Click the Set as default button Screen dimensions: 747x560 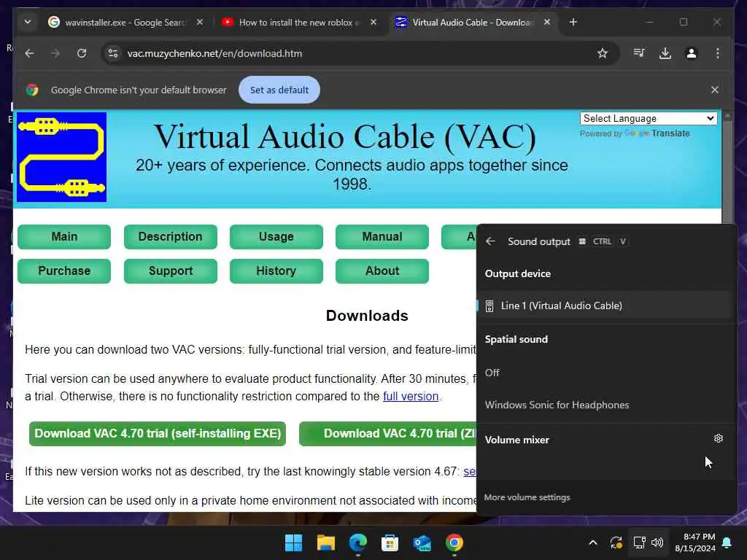(279, 90)
